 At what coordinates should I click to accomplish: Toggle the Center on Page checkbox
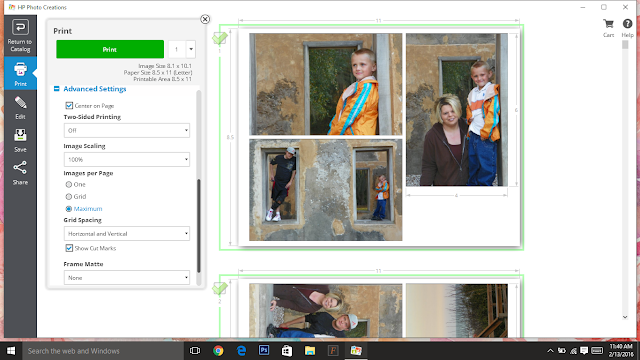pyautogui.click(x=69, y=106)
